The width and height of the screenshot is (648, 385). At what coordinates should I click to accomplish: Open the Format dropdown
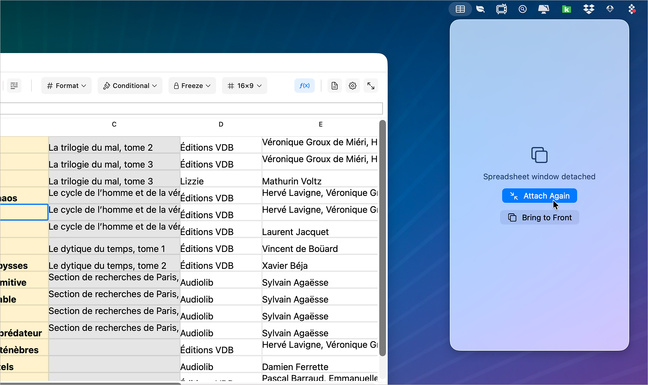(x=66, y=86)
